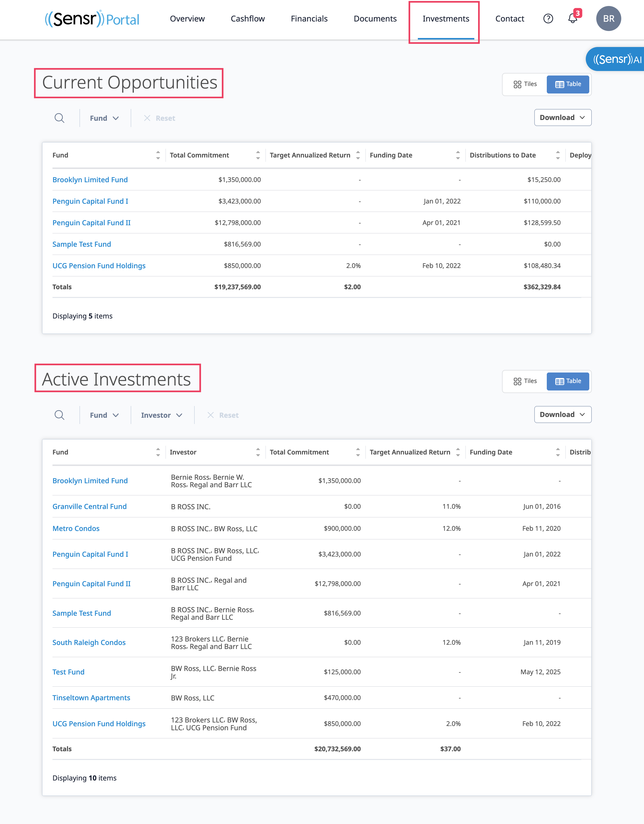Viewport: 644px width, 824px height.
Task: Click the $20,732,569.00 totals value
Action: (x=337, y=748)
